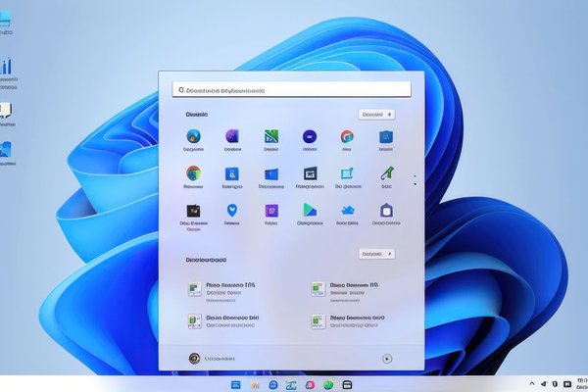Screen dimensions: 588x392
Task: Go to next pinned page using lower dot
Action: pos(415,184)
